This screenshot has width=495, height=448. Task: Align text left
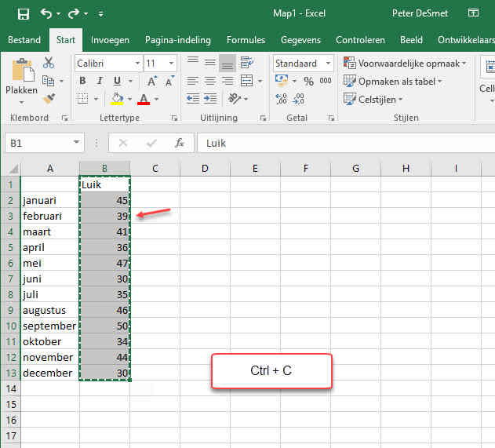click(x=192, y=81)
